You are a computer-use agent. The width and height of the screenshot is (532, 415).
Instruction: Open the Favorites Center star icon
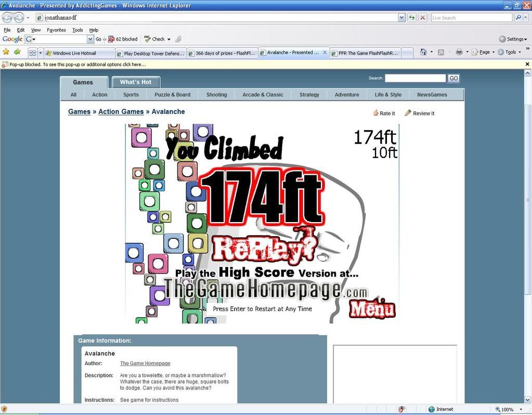[x=6, y=52]
